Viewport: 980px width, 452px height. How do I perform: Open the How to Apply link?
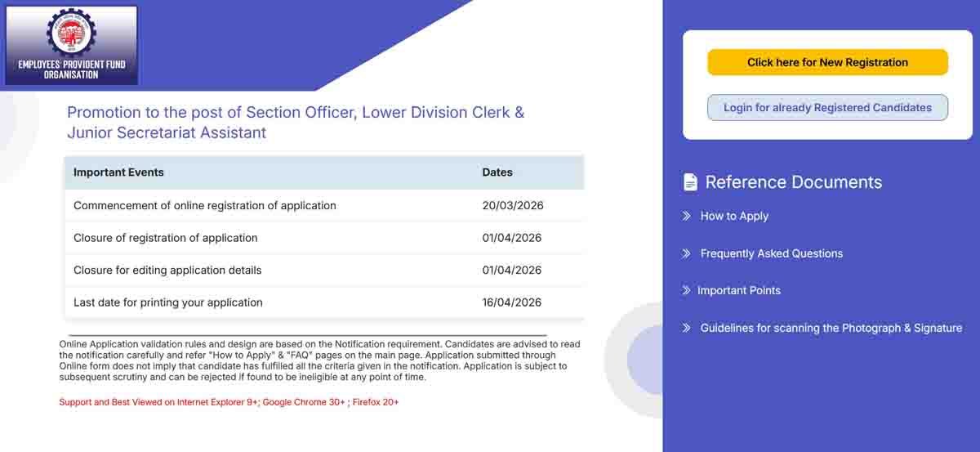[734, 217]
